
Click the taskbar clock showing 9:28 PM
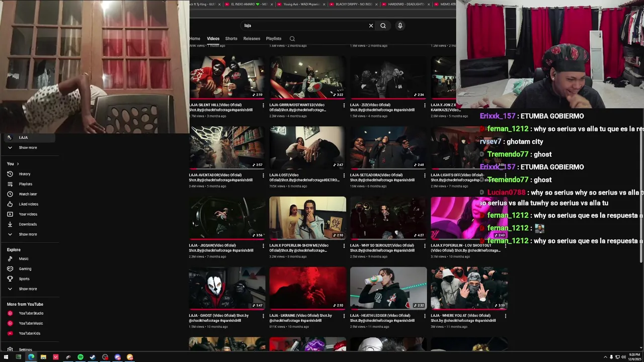point(634,357)
